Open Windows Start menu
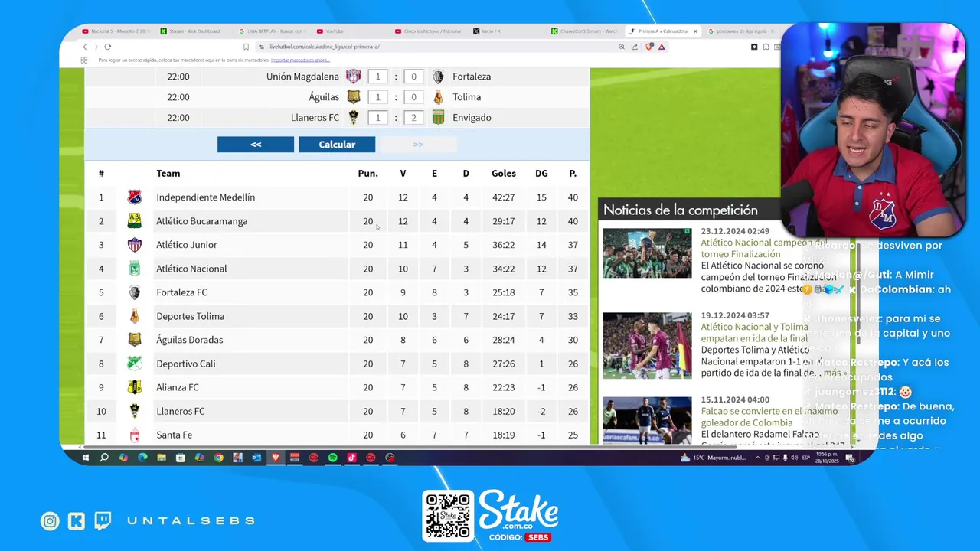The image size is (980, 551). click(87, 458)
